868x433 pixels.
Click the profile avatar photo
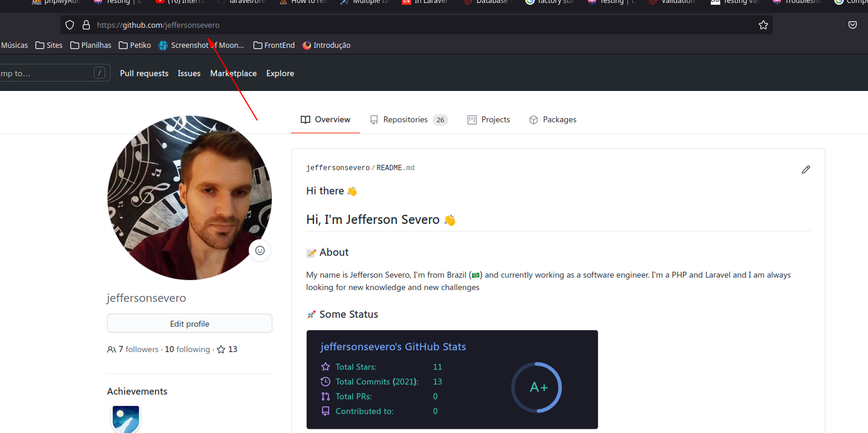[x=190, y=197]
